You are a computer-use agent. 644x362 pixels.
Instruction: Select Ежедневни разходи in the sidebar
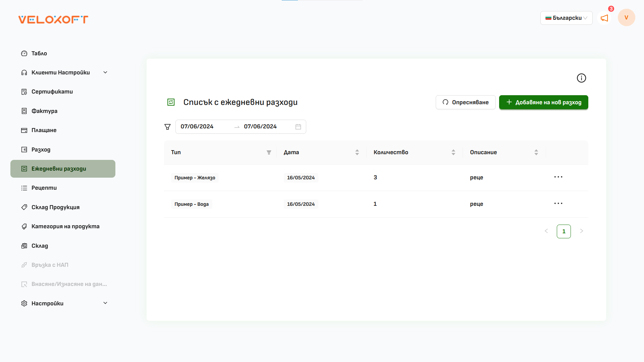[59, 169]
